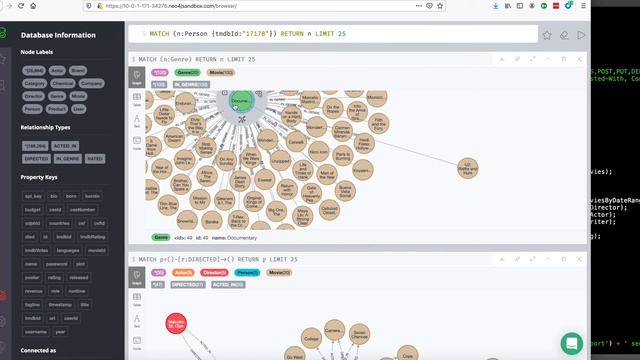Click the green Documentary genre node
Viewport: 640px width, 360px height.
click(241, 101)
